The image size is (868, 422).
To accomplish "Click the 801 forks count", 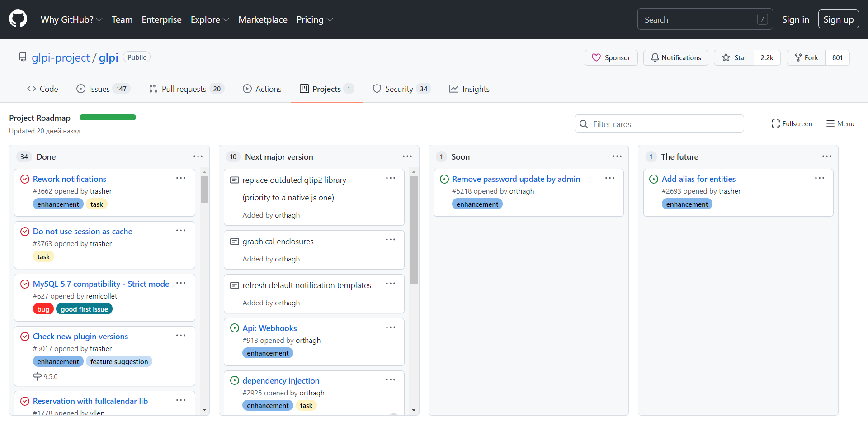I will point(837,57).
